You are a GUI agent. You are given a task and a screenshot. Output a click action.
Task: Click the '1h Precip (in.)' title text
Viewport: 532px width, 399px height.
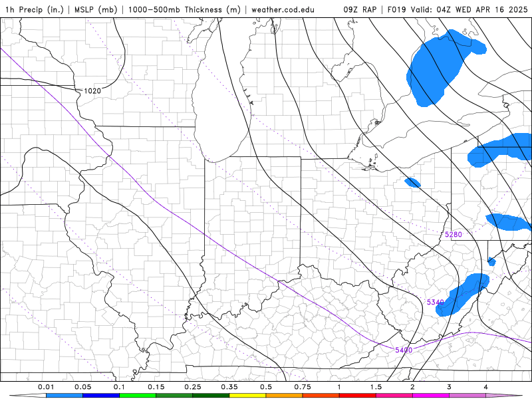pyautogui.click(x=35, y=9)
